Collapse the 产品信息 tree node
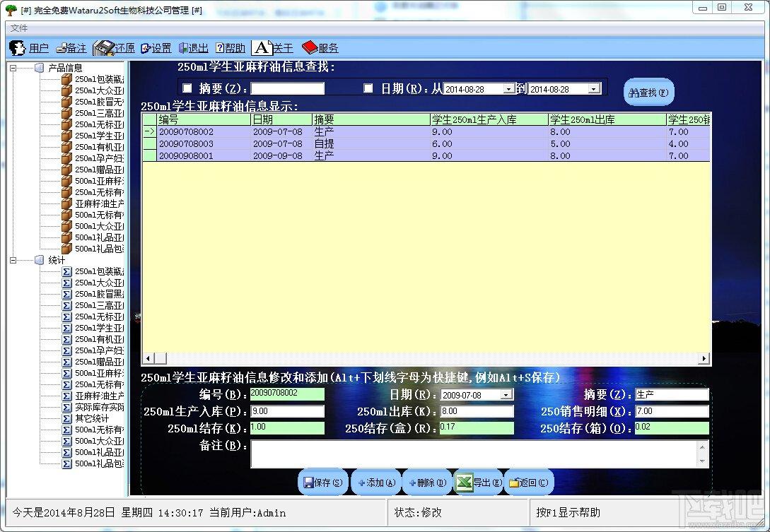 (13, 68)
